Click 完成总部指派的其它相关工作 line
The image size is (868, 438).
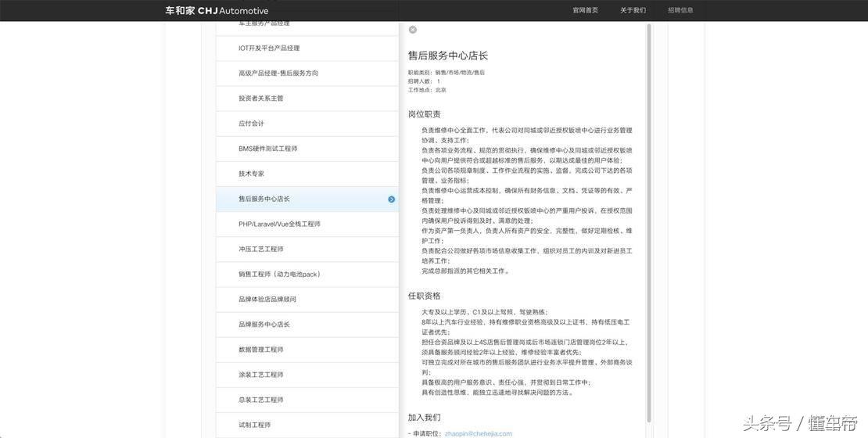(x=465, y=271)
